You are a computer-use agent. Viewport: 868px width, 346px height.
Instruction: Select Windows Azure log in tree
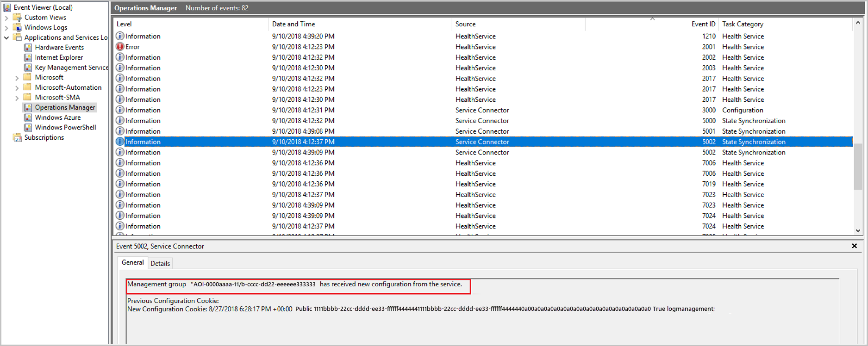[x=57, y=117]
